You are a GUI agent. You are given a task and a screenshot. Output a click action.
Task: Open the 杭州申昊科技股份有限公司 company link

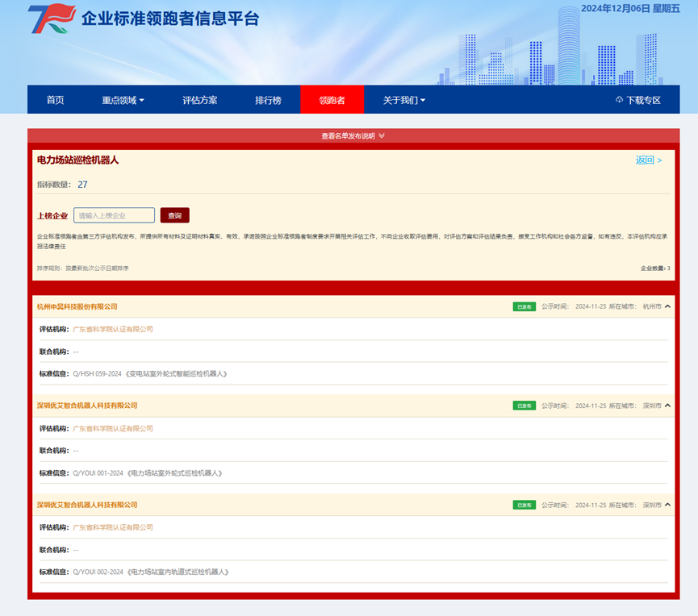[x=77, y=307]
